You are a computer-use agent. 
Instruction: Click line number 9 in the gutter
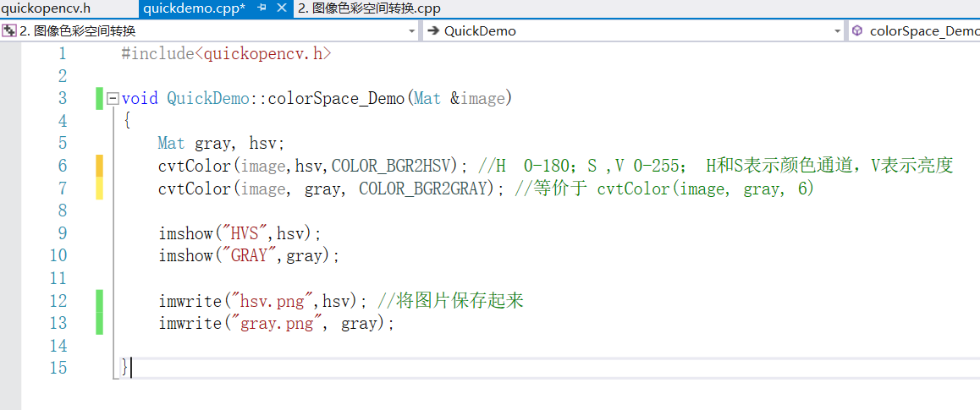[x=61, y=233]
